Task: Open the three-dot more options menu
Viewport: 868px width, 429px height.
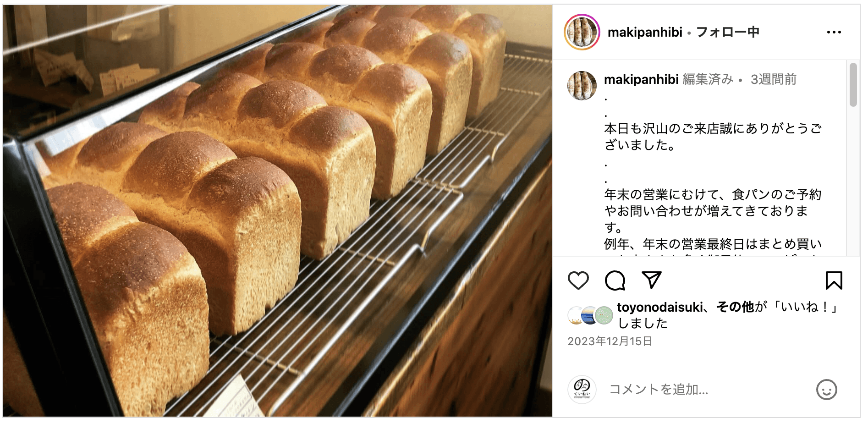Action: click(x=834, y=32)
